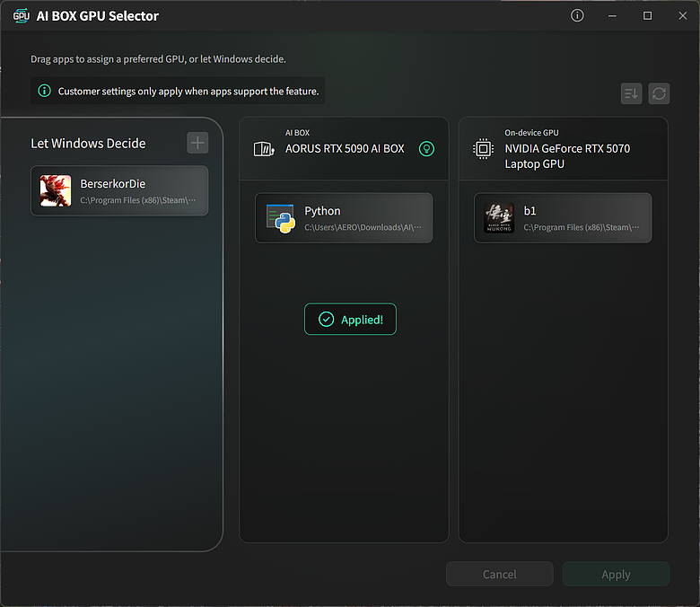Click the Python path 'C:\Users\AERO\Downloads'
This screenshot has height=607, width=700.
(x=363, y=227)
